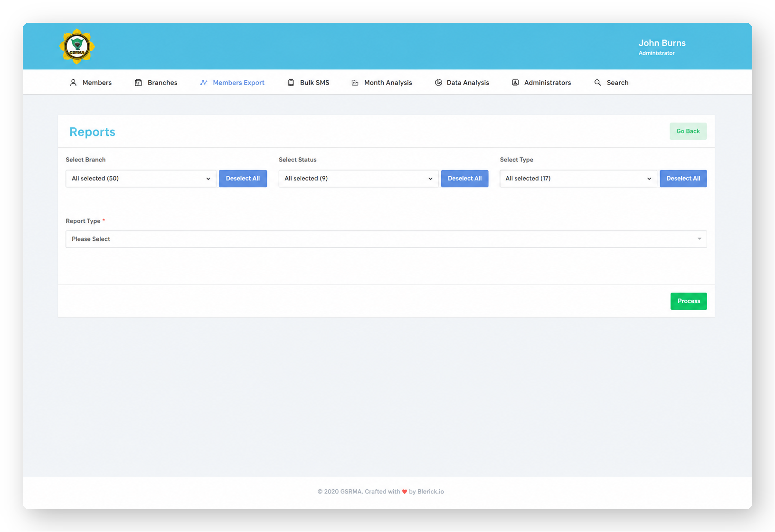Open Month Analysis
775x532 pixels.
[382, 83]
